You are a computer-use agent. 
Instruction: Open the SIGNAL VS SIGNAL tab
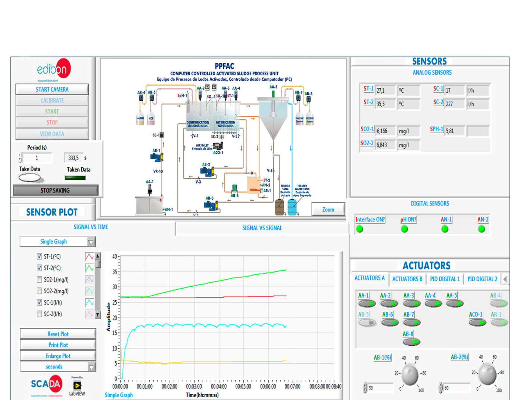pyautogui.click(x=262, y=228)
